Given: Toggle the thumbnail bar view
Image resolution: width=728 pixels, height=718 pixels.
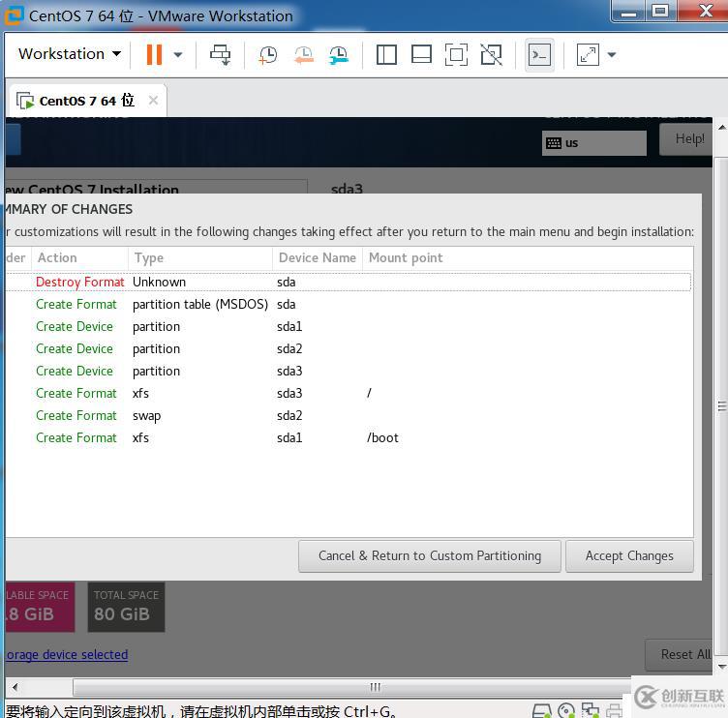Looking at the screenshot, I should coord(421,55).
